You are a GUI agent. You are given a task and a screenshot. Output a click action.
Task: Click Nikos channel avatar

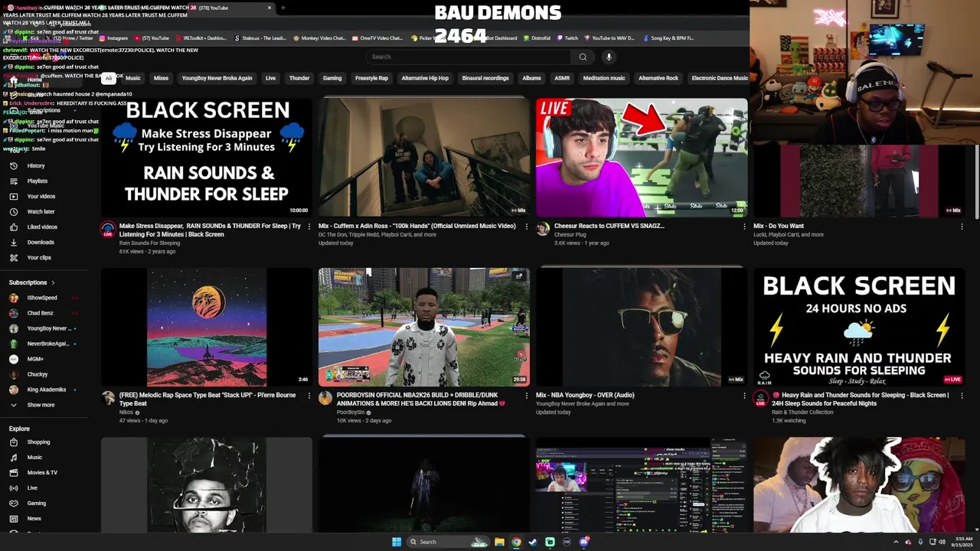click(108, 398)
